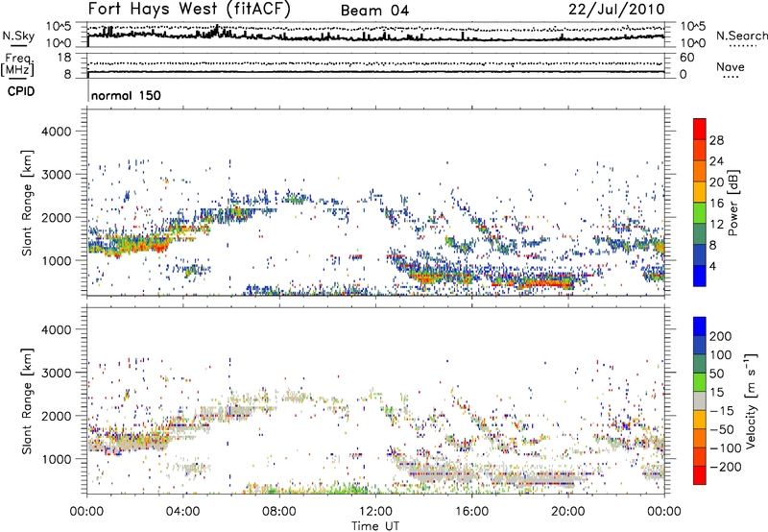
Task: Click the date '22/Jul/2010'
Action: [616, 10]
